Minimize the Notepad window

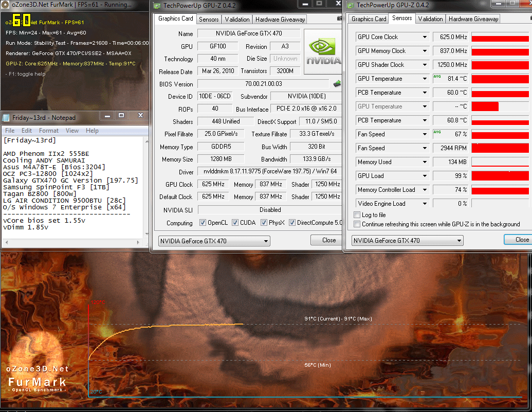107,116
